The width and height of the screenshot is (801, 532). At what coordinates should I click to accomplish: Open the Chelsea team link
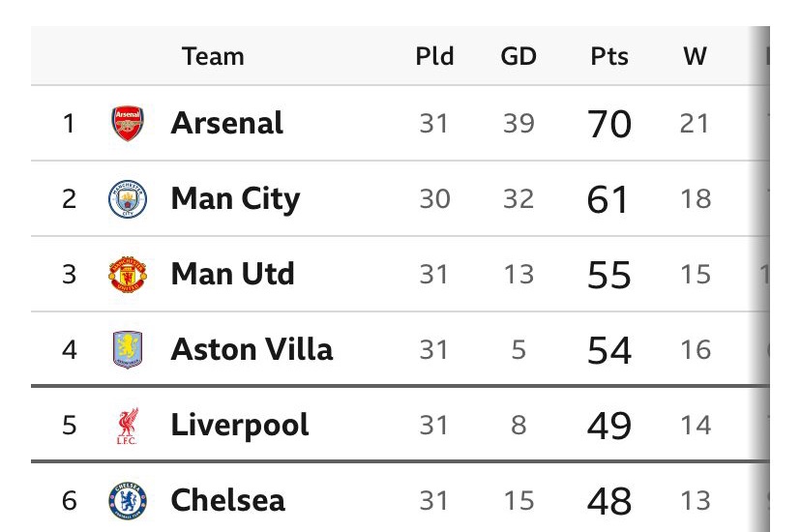pyautogui.click(x=228, y=501)
